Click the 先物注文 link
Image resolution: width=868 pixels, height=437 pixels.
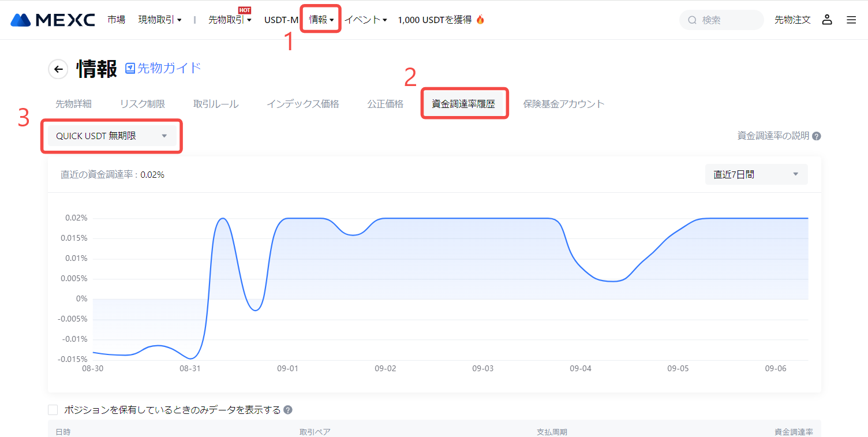click(792, 20)
